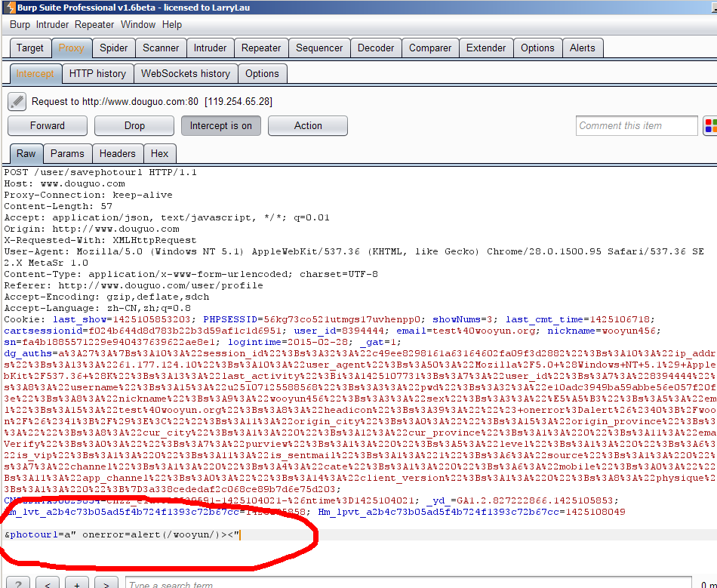The width and height of the screenshot is (717, 588).
Task: Switch to the Sequencer tab
Action: (319, 48)
